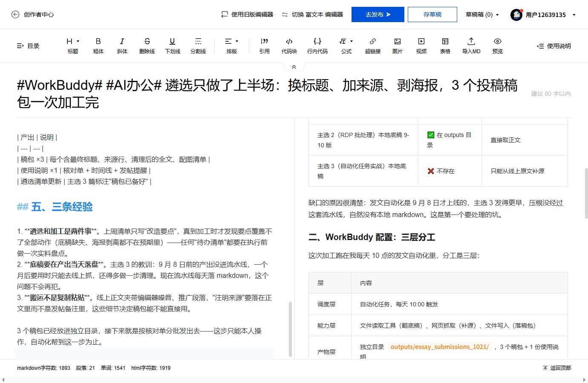
Task: Click 'markdown字符数: 1893' status entry
Action: click(x=43, y=368)
